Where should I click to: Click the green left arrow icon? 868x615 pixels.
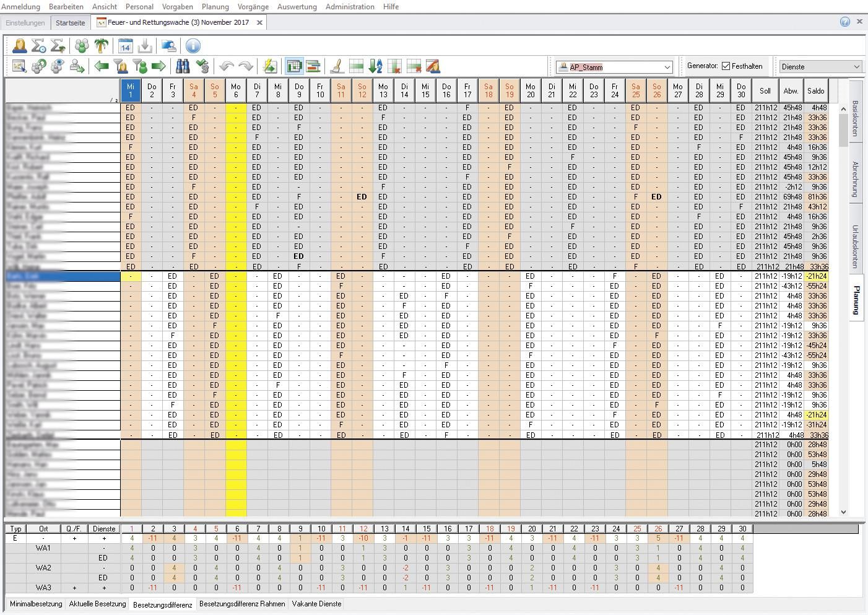point(102,66)
